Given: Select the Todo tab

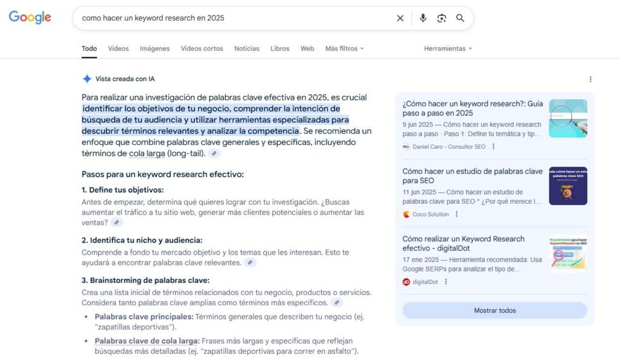Looking at the screenshot, I should pos(90,48).
